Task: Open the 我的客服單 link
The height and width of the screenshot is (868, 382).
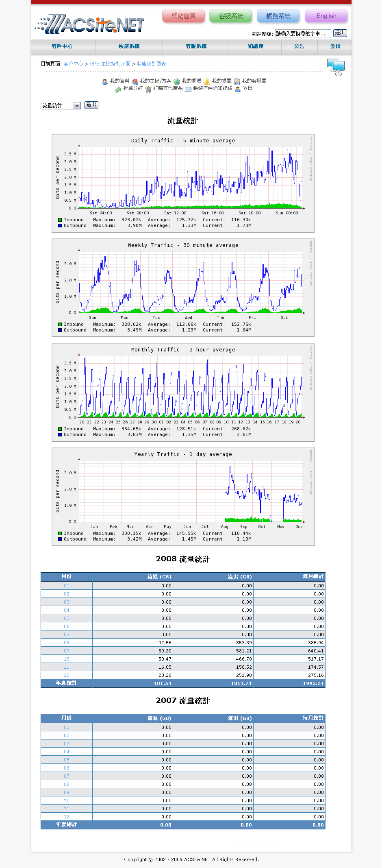Action: click(x=254, y=81)
